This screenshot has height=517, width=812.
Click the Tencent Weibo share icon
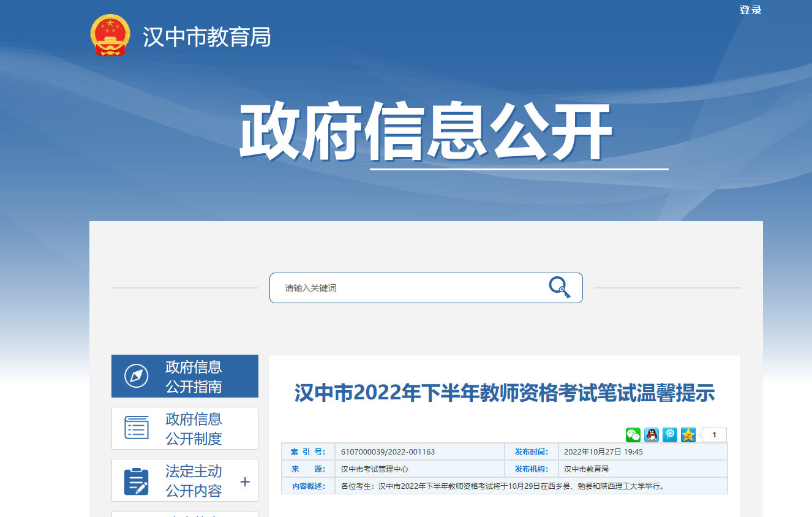coord(669,435)
